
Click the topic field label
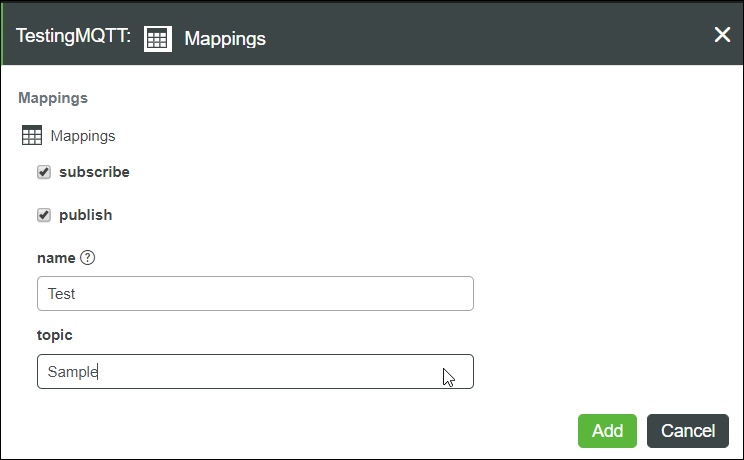55,335
